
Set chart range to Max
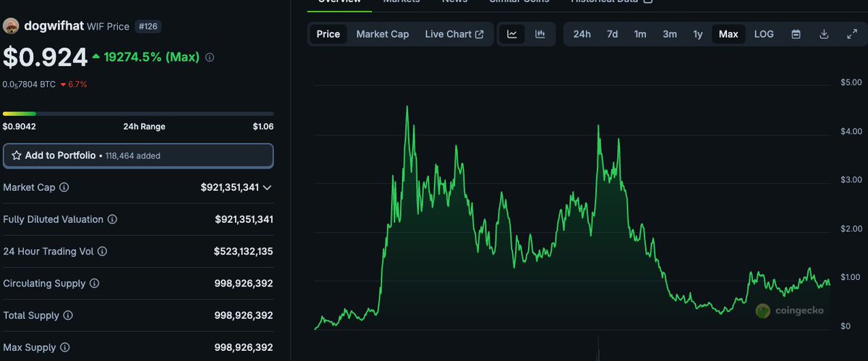click(728, 34)
